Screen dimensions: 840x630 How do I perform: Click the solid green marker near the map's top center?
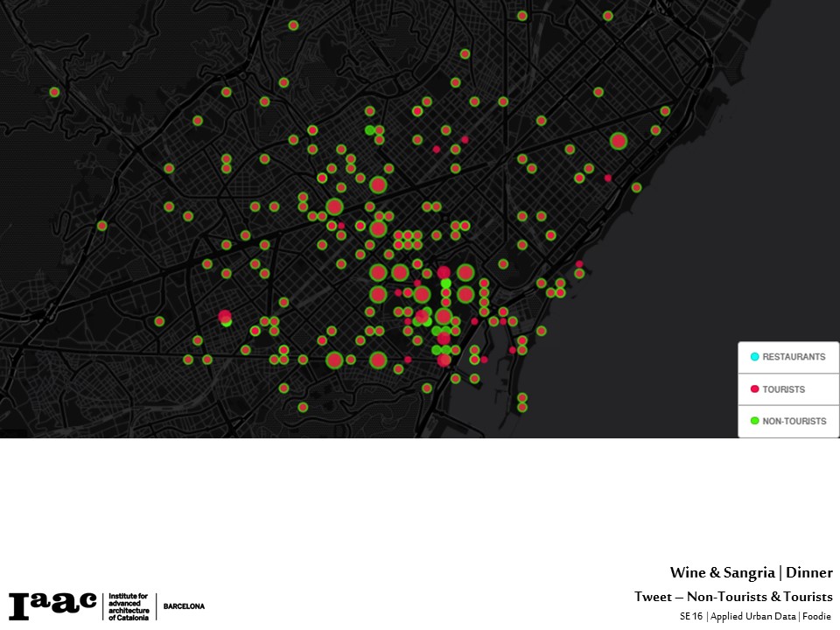[369, 130]
